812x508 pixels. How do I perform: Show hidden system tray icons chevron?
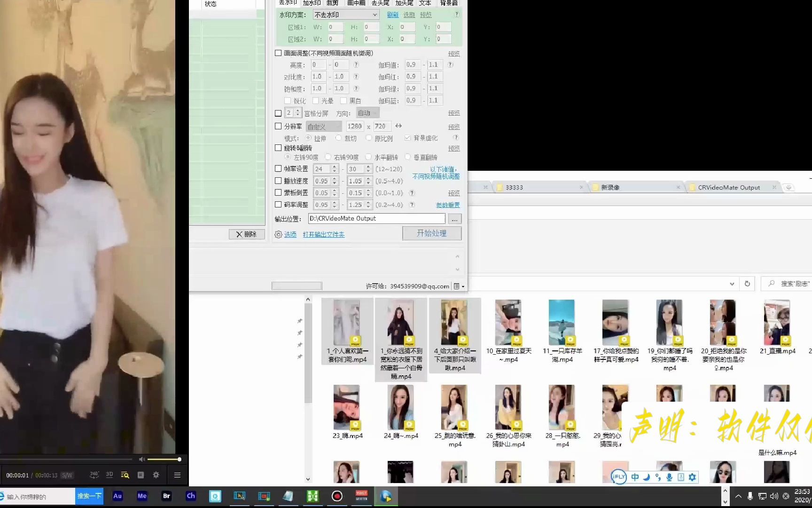[x=738, y=496]
